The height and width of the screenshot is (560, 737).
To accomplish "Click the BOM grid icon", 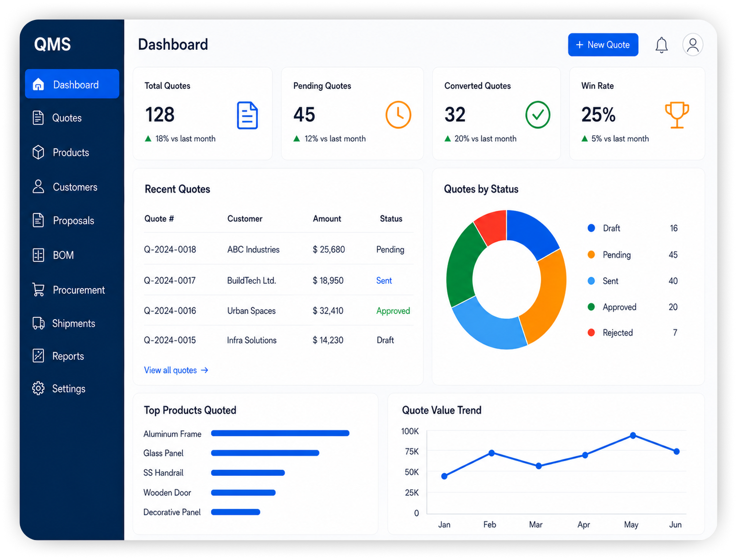I will pyautogui.click(x=39, y=255).
